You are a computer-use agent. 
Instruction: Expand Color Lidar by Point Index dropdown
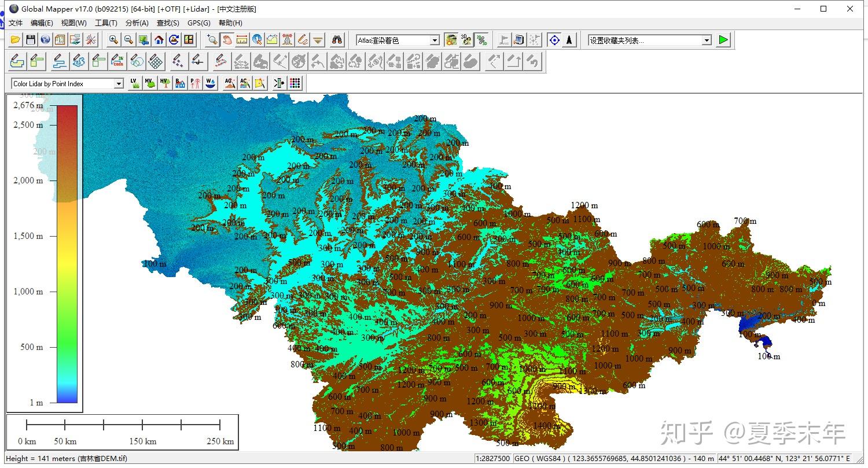[x=119, y=84]
